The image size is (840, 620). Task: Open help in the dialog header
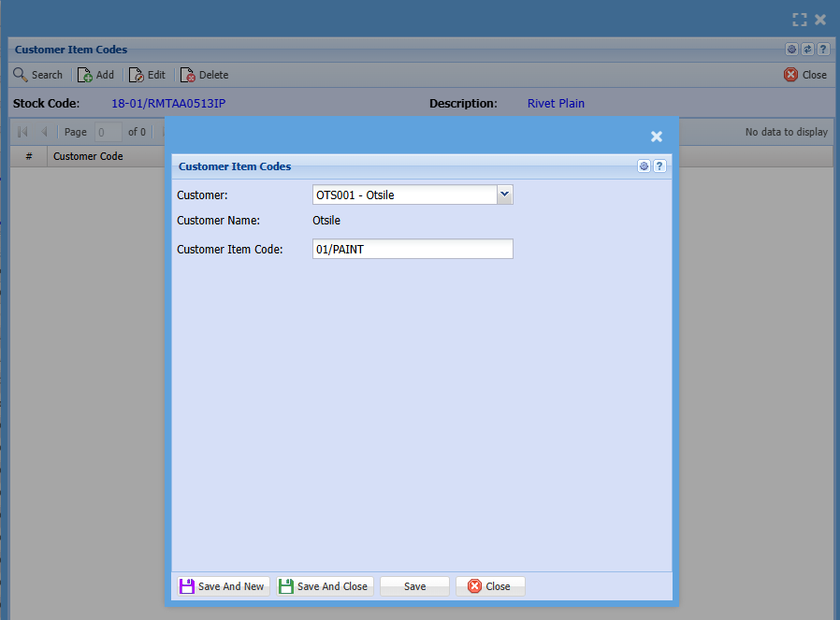click(659, 166)
